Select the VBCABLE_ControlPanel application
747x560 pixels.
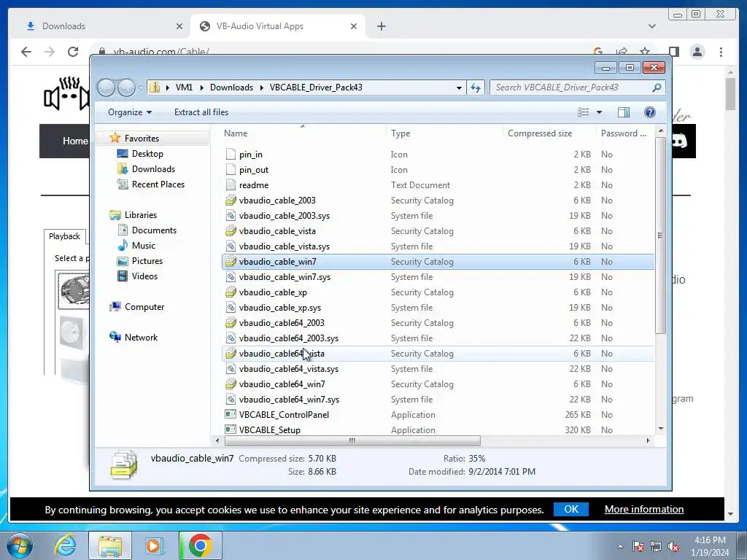(x=438, y=415)
